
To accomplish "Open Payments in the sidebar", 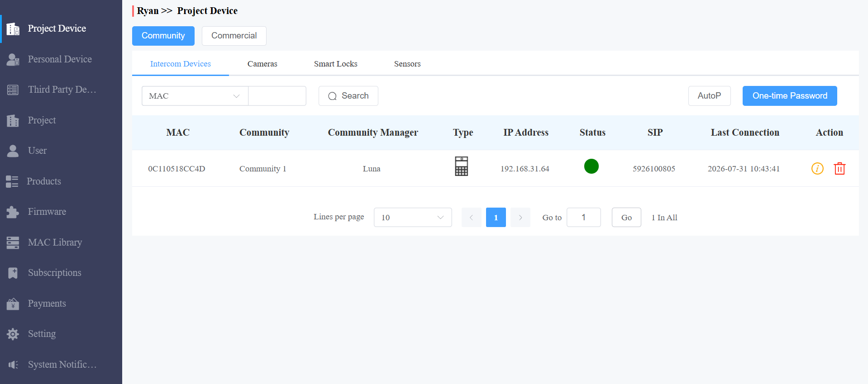I will click(x=61, y=303).
